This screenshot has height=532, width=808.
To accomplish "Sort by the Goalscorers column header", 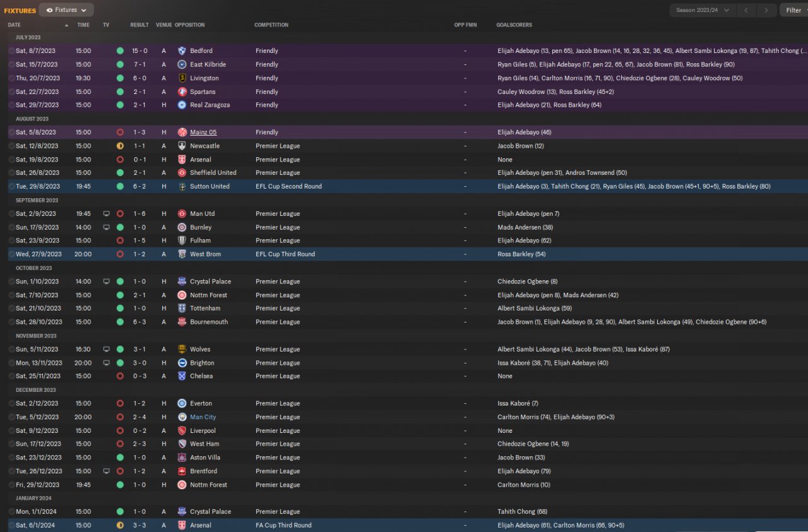I will click(x=514, y=25).
